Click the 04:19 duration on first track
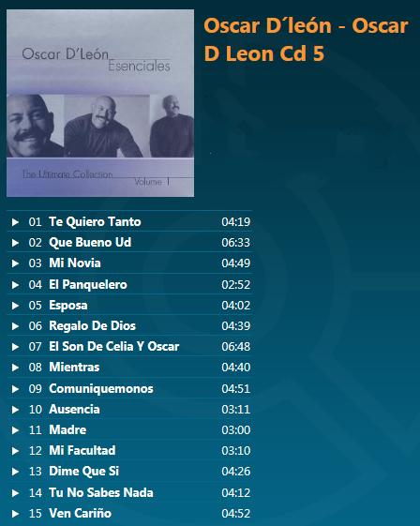 point(236,221)
